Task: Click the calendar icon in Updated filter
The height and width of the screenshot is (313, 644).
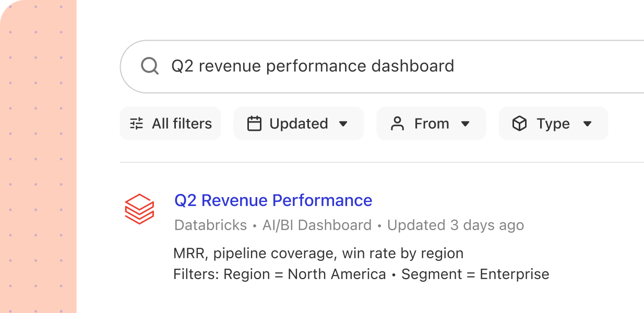Action: pyautogui.click(x=255, y=123)
